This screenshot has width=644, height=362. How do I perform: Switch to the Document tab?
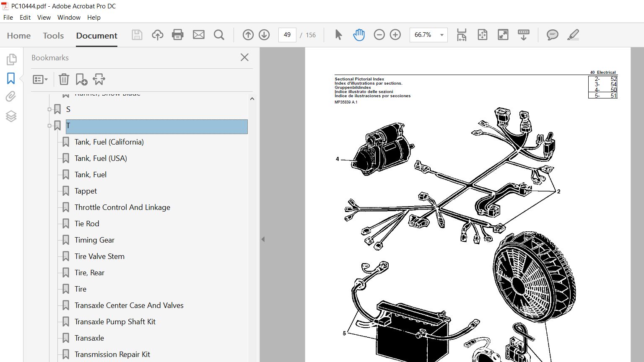[x=97, y=36]
